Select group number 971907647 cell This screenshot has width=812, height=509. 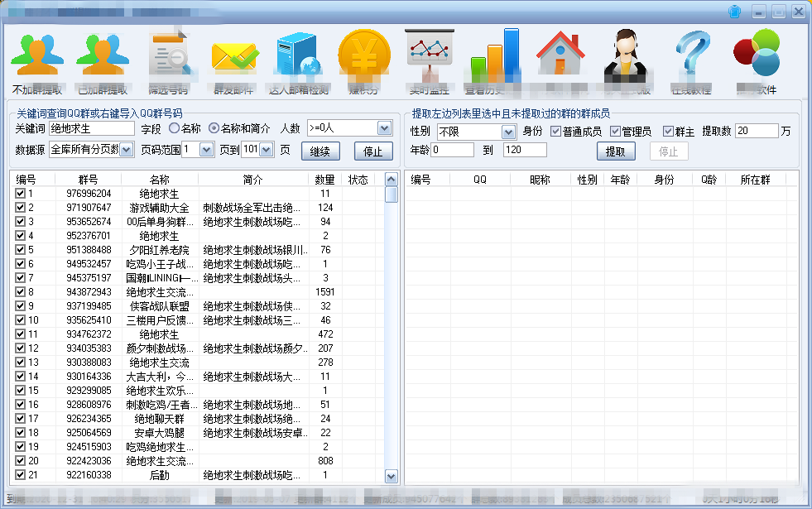pos(89,208)
